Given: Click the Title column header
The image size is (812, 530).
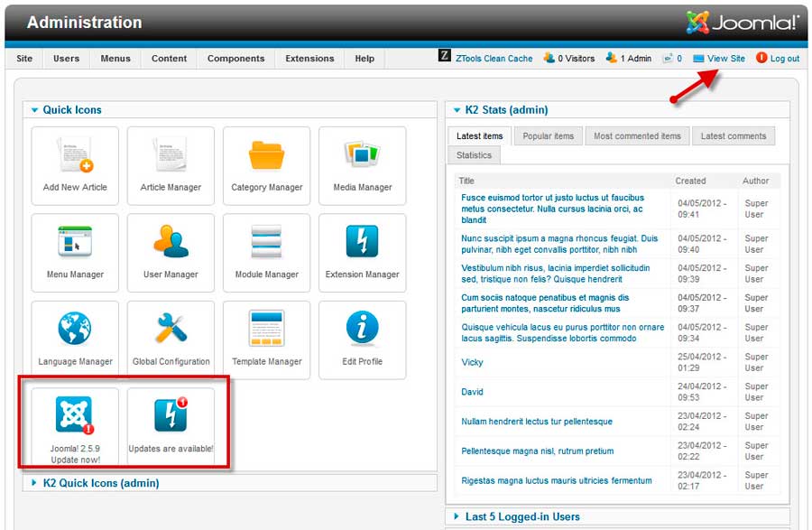Looking at the screenshot, I should [x=466, y=181].
